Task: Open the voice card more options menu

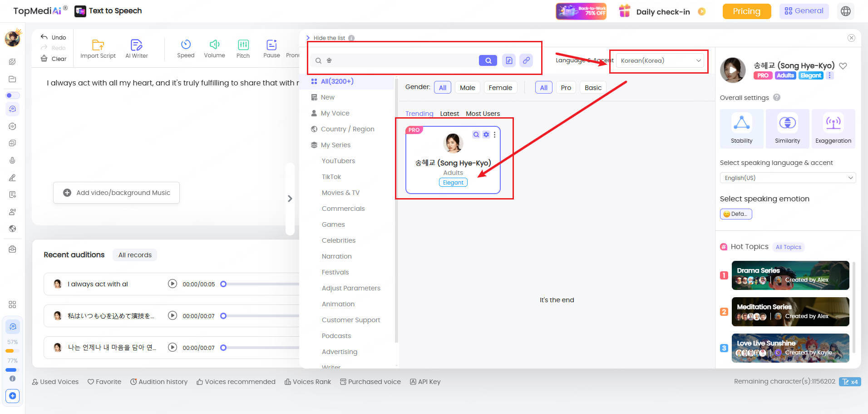Action: click(x=494, y=135)
